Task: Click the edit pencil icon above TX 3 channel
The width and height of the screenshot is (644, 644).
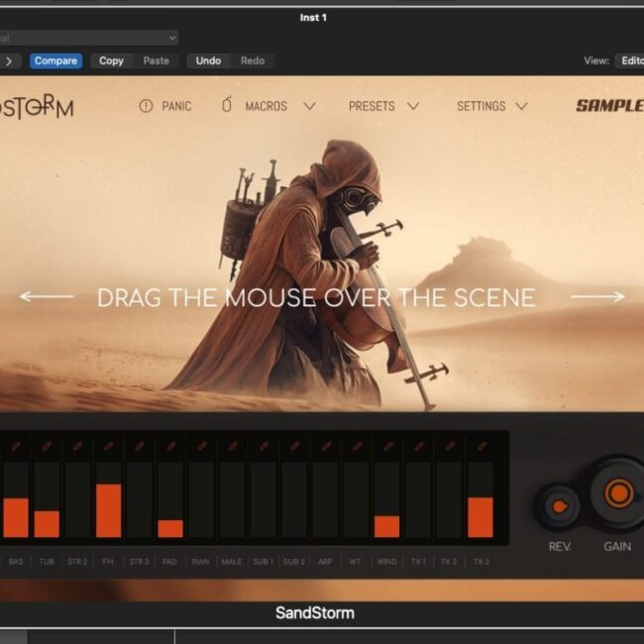Action: pos(481,447)
